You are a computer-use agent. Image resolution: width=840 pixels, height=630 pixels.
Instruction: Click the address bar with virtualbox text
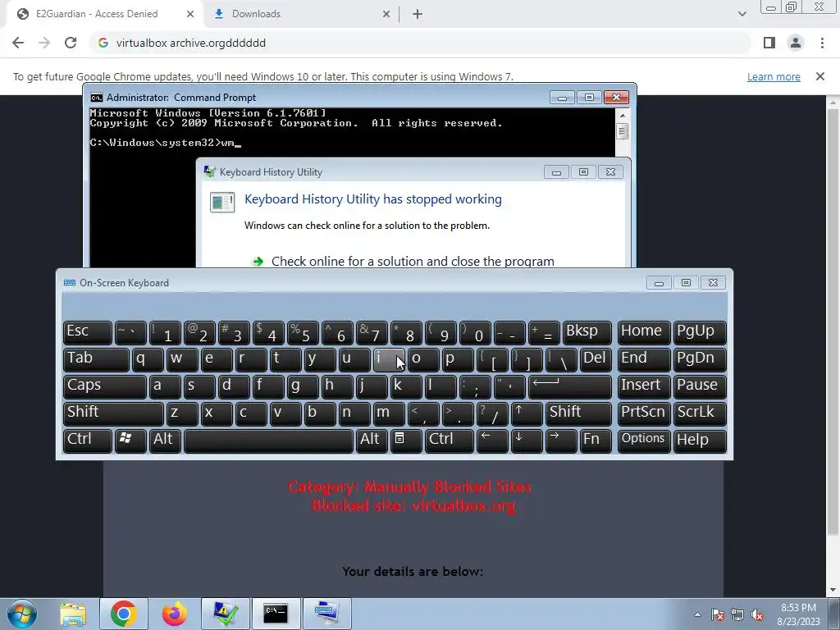pyautogui.click(x=421, y=43)
